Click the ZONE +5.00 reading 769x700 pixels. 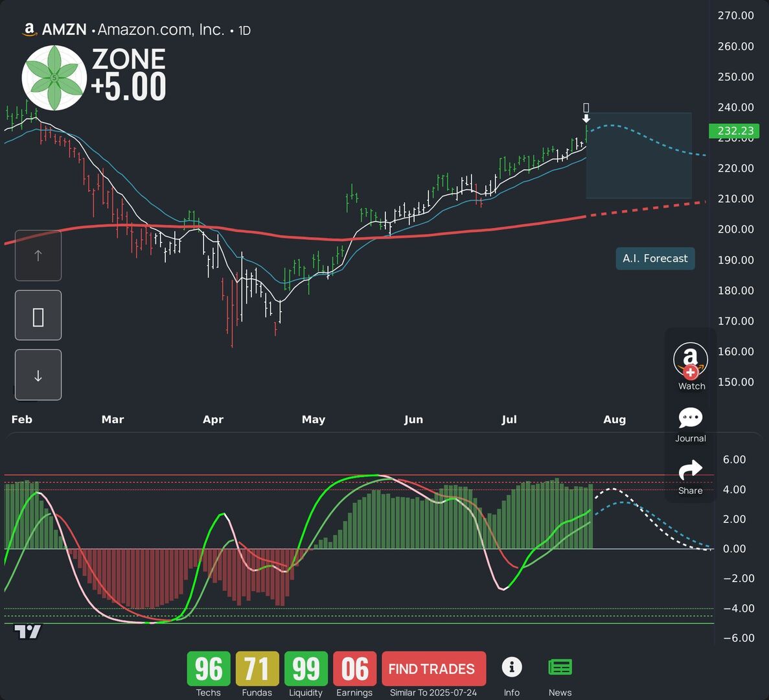[128, 75]
